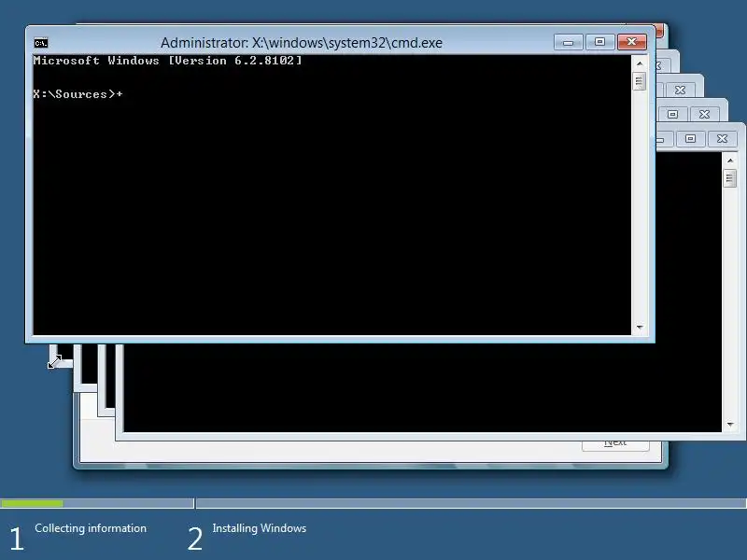Open the cmd system menu icon in title bar
Image resolution: width=747 pixels, height=560 pixels.
(x=41, y=43)
